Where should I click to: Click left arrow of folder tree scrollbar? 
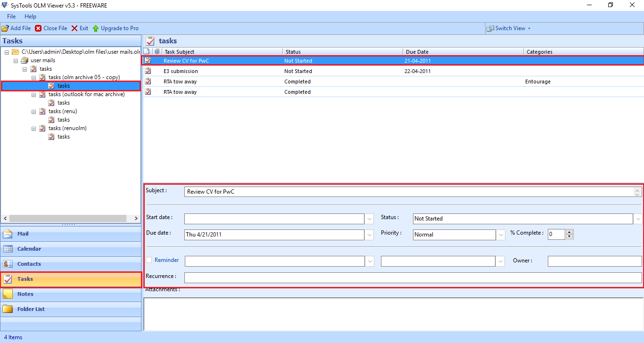[x=6, y=219]
